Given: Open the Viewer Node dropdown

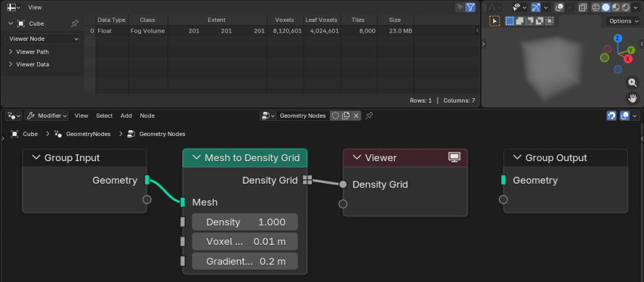Looking at the screenshot, I should (x=43, y=39).
